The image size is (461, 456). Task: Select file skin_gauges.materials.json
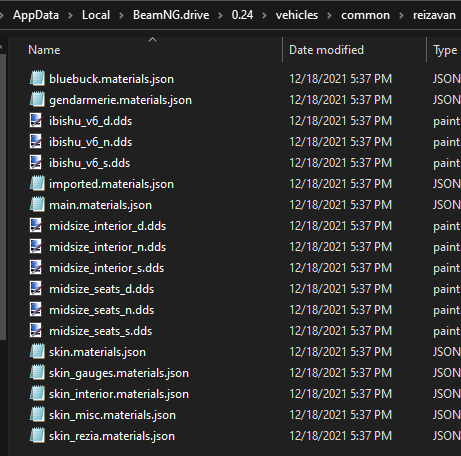point(119,373)
